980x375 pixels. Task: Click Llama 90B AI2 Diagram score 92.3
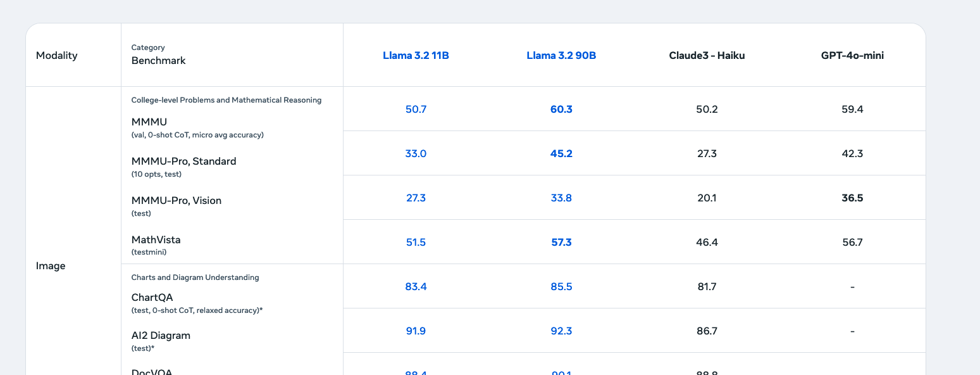(561, 331)
